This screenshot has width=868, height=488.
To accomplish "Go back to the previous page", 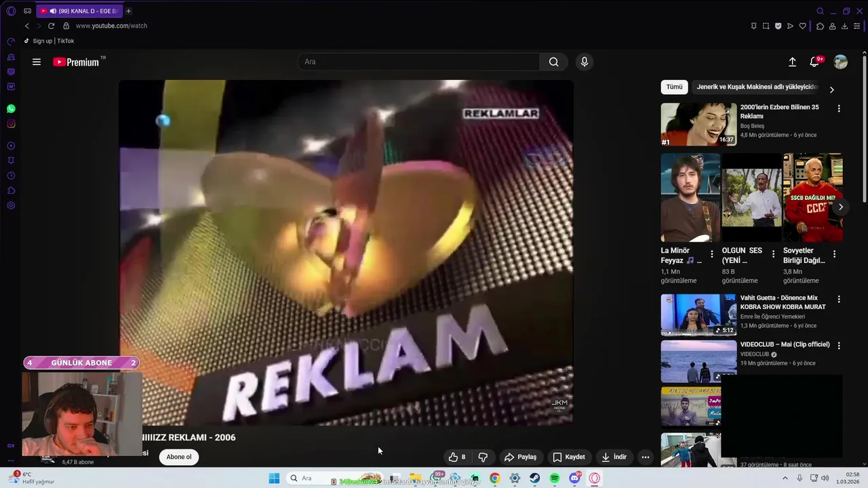I will (27, 26).
